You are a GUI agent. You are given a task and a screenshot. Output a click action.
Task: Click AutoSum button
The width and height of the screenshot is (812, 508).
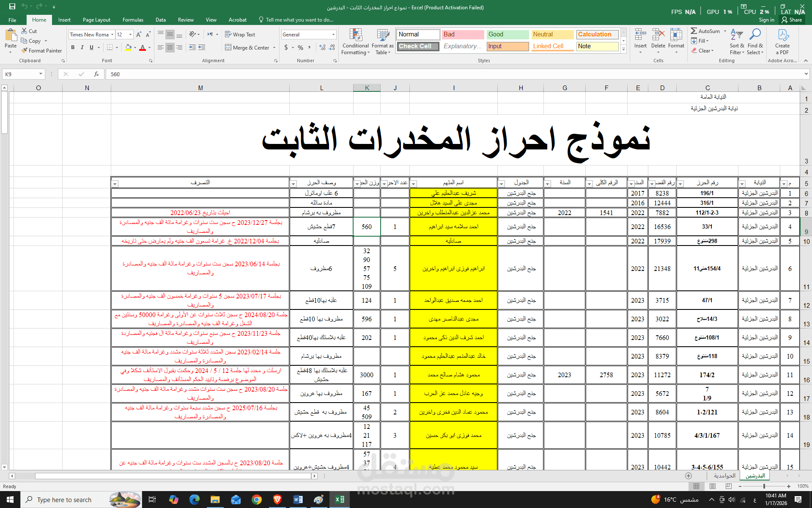pos(705,31)
